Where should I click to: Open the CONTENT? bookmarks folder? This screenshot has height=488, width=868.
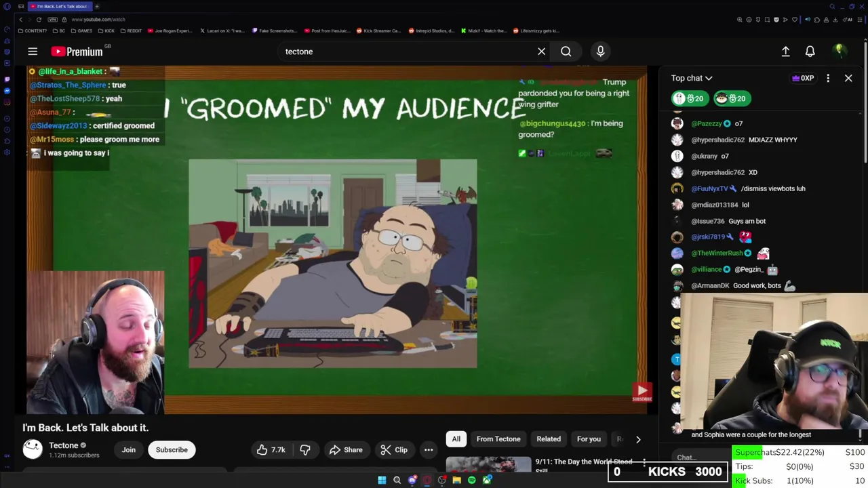pyautogui.click(x=33, y=30)
